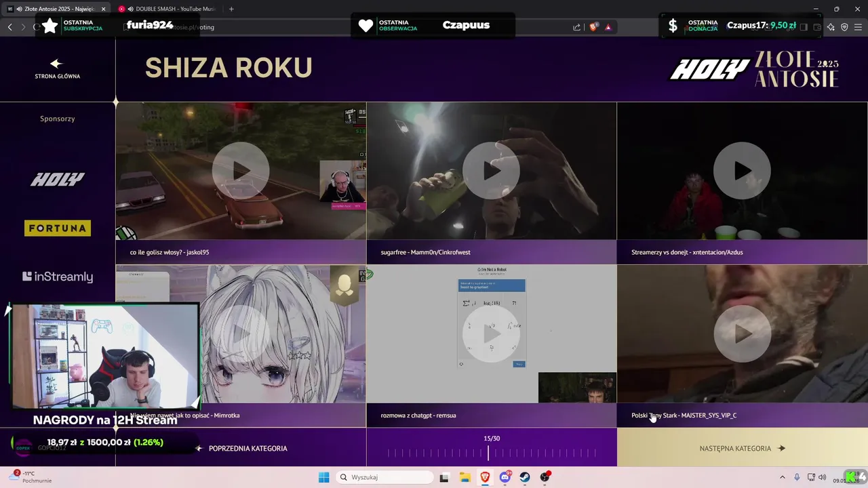Open the weather widget -11°C Pochmurnie
This screenshot has height=488, width=868.
coord(31,476)
